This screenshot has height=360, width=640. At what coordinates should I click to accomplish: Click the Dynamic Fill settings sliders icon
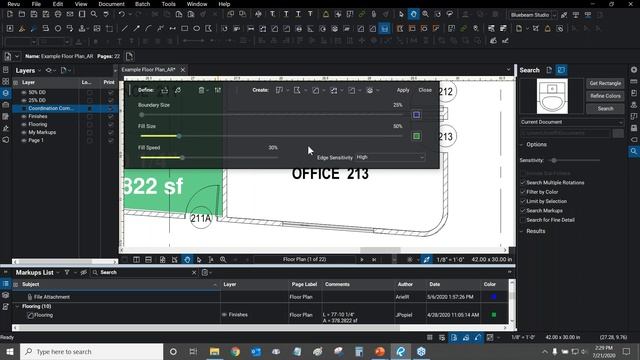(218, 90)
